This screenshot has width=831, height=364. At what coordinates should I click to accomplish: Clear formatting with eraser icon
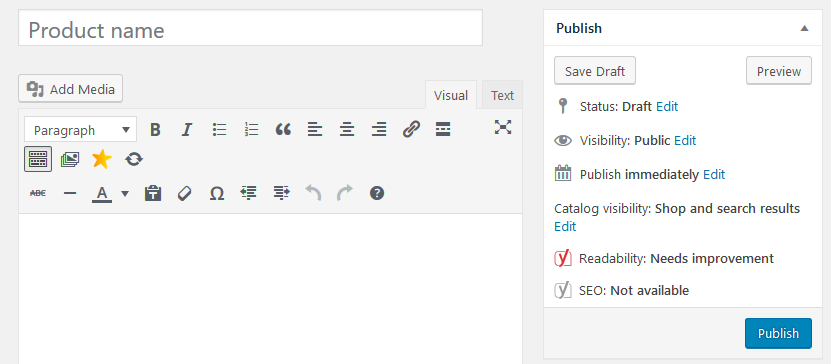click(x=184, y=193)
